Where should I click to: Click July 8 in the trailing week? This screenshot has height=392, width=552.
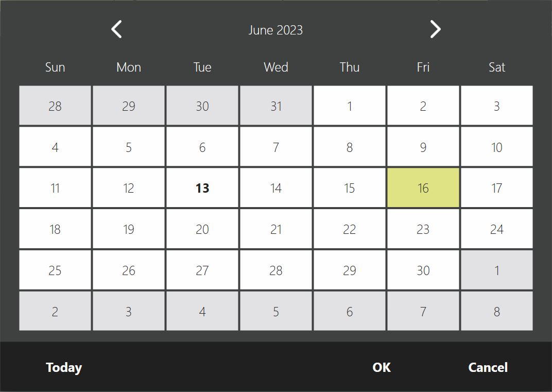(x=496, y=311)
